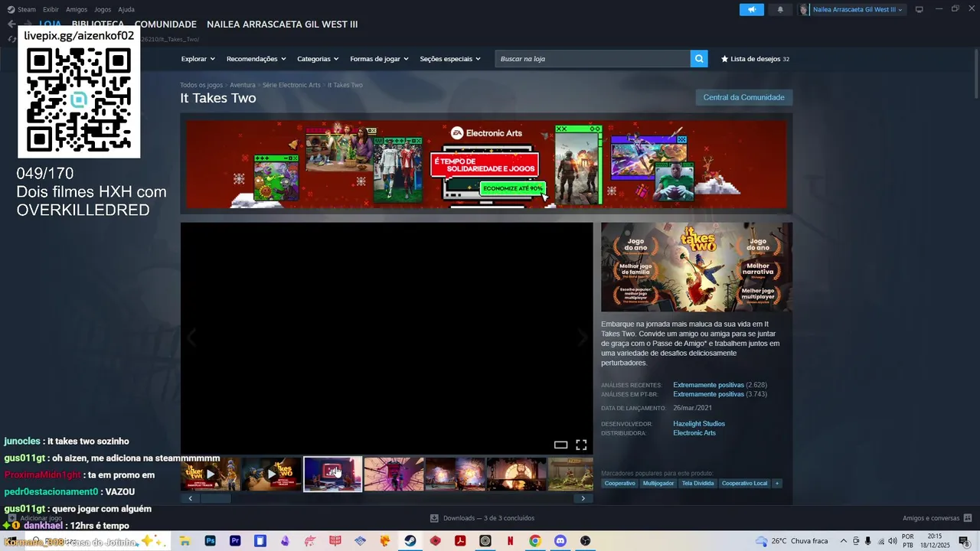Open the Ajuda menu
Image resolution: width=980 pixels, height=551 pixels.
click(126, 9)
